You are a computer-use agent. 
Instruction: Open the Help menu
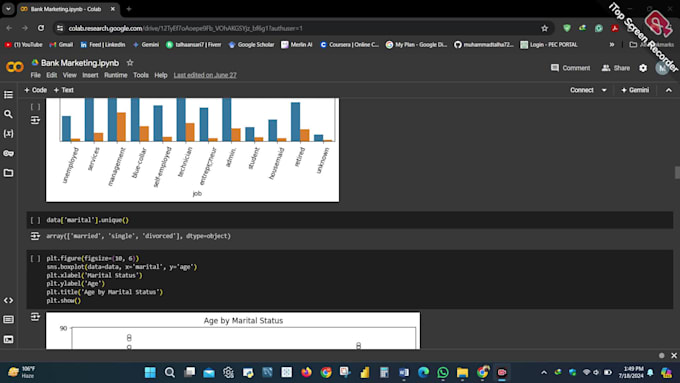[160, 75]
